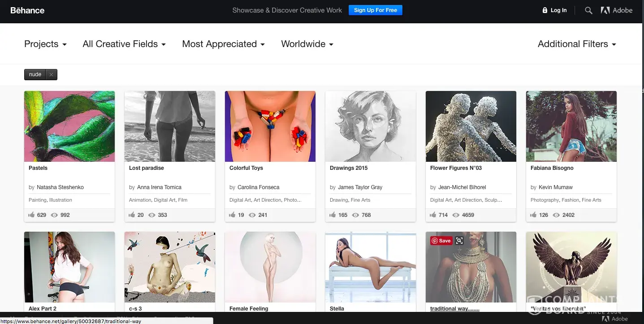Click the Fashion category on Fabiana Bisogno card
Screen dimensions: 644x324
[x=571, y=200]
